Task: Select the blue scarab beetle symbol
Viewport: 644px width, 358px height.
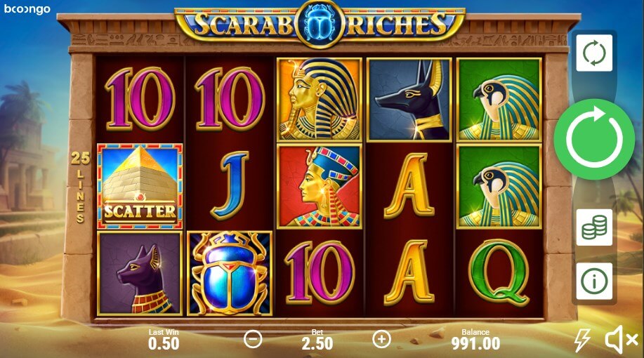Action: (230, 274)
